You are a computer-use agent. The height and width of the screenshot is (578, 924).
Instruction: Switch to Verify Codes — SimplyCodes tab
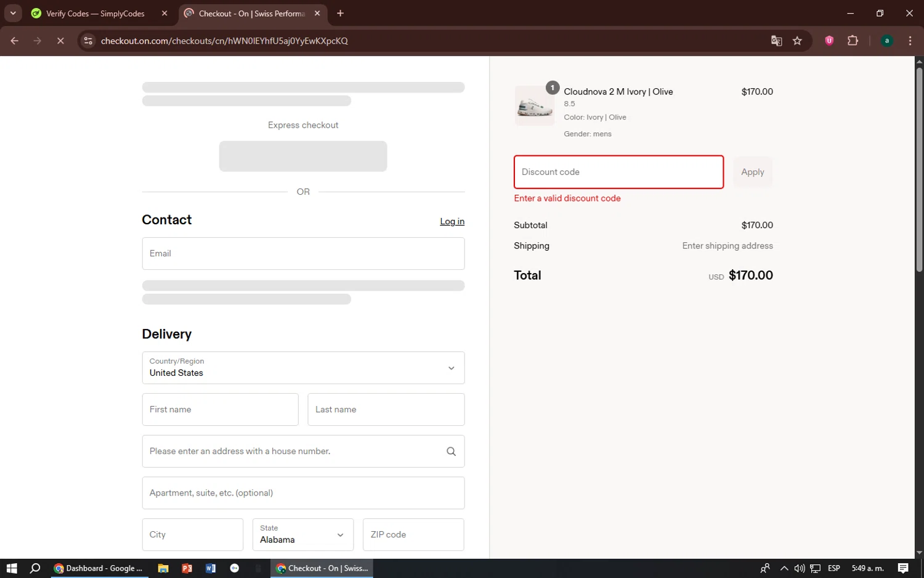95,14
